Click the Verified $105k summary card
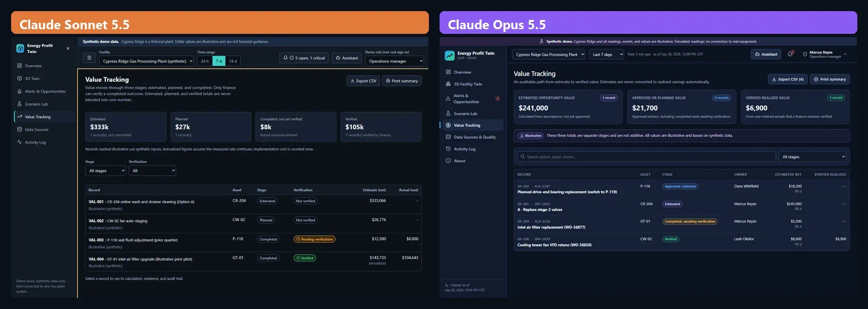The height and width of the screenshot is (309, 868). [381, 127]
